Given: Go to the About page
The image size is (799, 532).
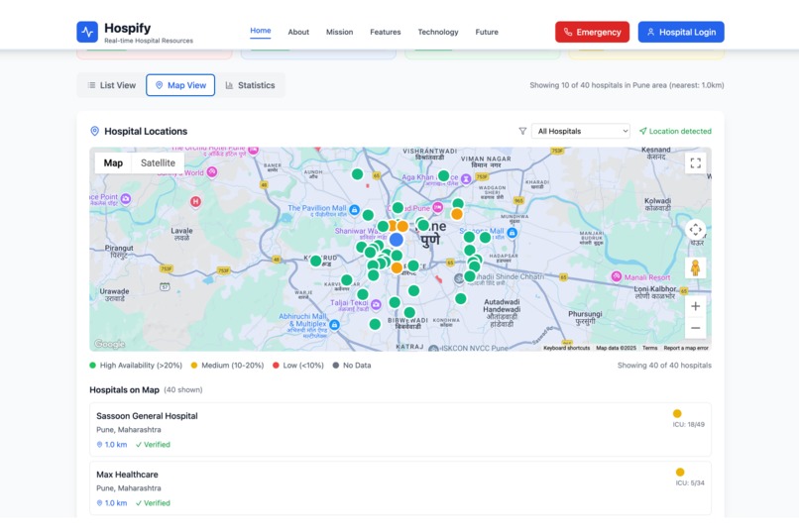Looking at the screenshot, I should (298, 32).
